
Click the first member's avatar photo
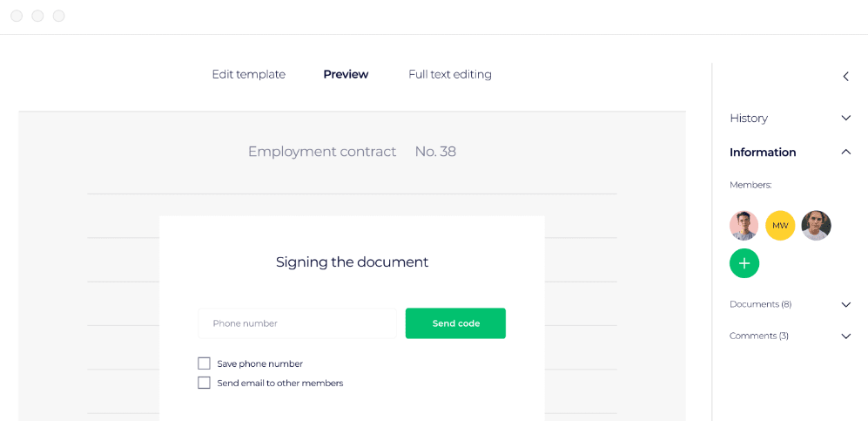pos(744,226)
